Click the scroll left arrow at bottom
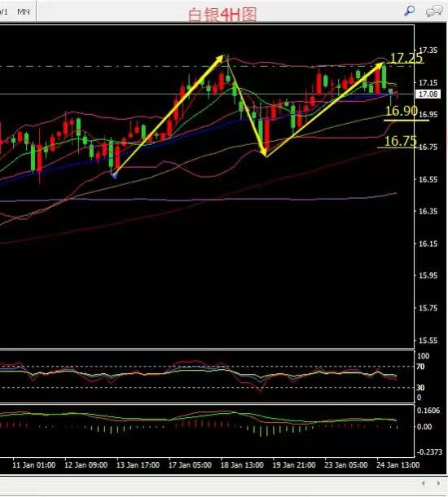Viewport: 448px width, 497px height. (x=424, y=483)
